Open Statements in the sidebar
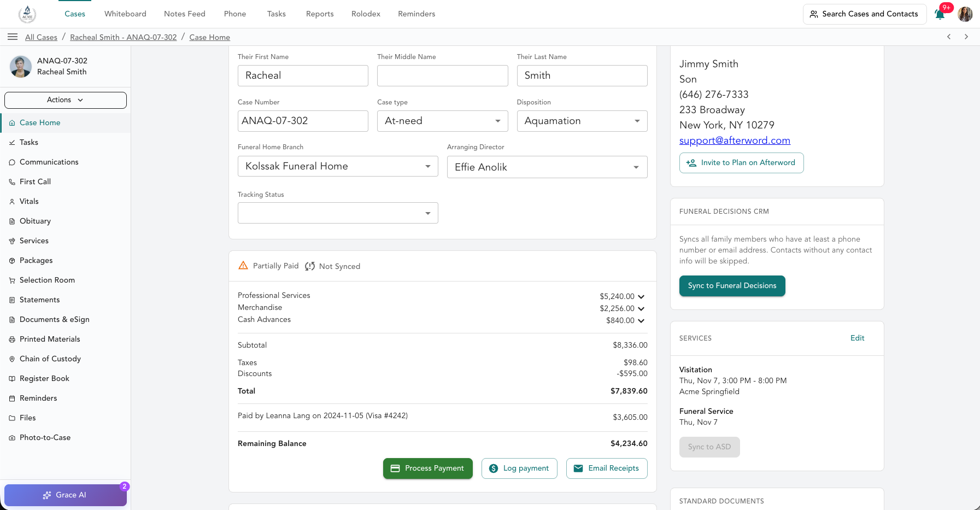The image size is (980, 510). coord(66,300)
